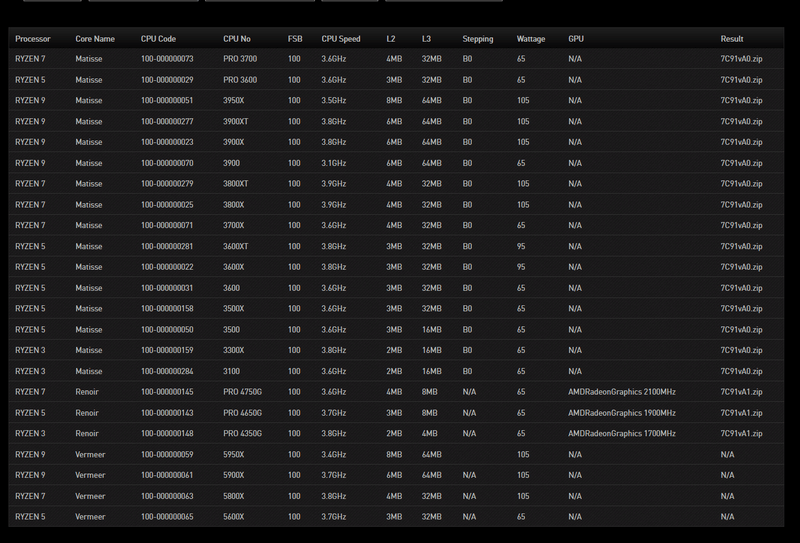
Task: Select AMDRadeonGraphics 1900MHz GPU cell
Action: tap(622, 413)
